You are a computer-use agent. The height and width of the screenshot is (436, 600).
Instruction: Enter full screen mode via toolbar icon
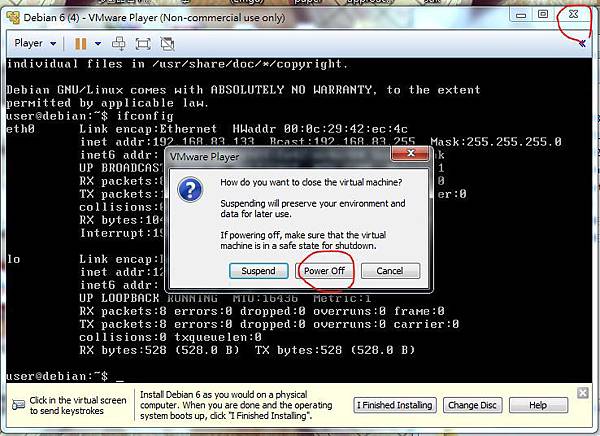pos(143,44)
